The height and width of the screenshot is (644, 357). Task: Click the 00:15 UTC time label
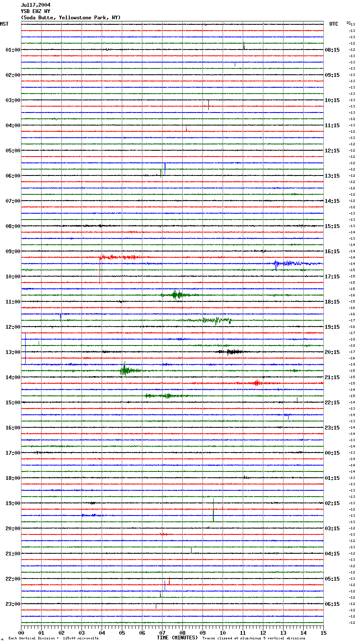332,453
